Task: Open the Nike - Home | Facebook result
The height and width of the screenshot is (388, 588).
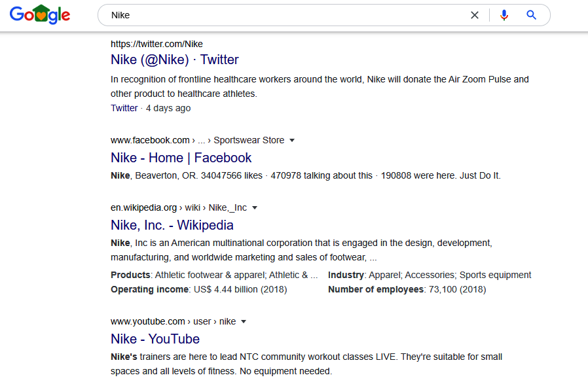Action: (x=181, y=158)
